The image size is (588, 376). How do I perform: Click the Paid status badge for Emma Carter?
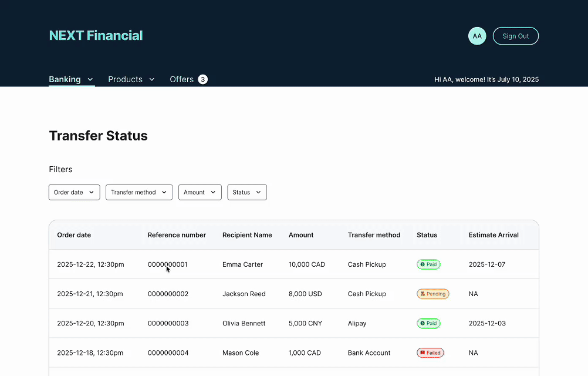point(428,264)
